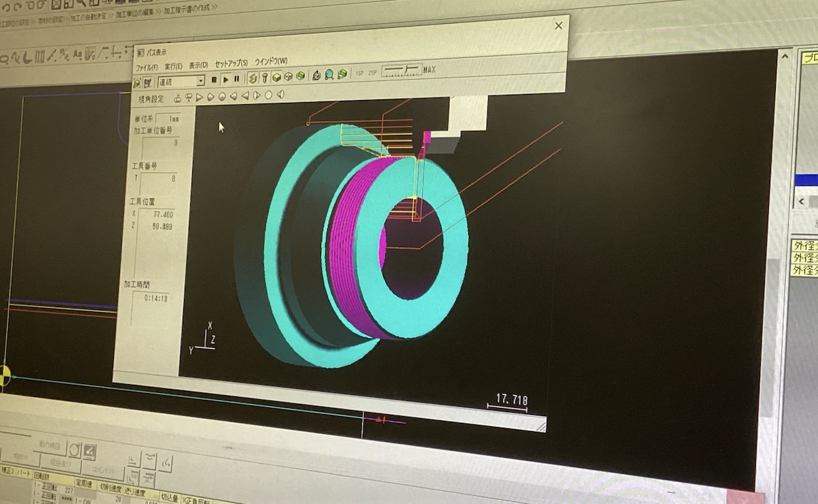The image size is (818, 504).
Task: Click the magnifier zoom icon
Action: tap(329, 74)
